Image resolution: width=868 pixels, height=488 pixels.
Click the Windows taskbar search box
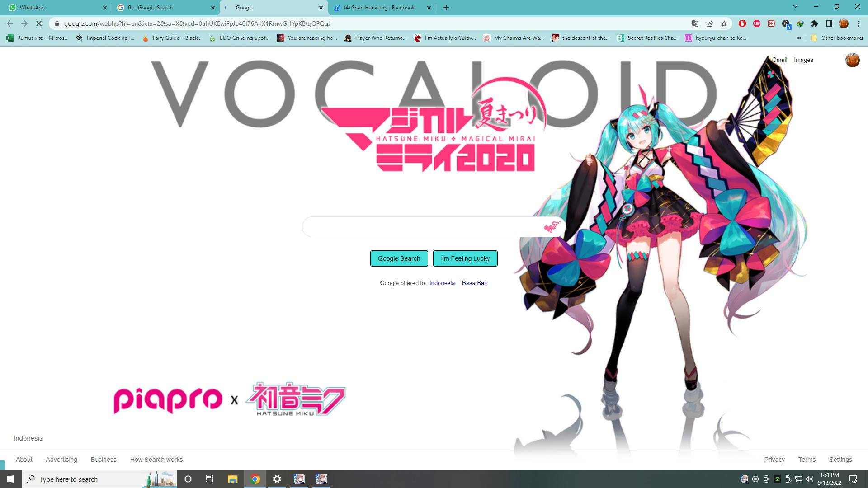[x=99, y=479]
